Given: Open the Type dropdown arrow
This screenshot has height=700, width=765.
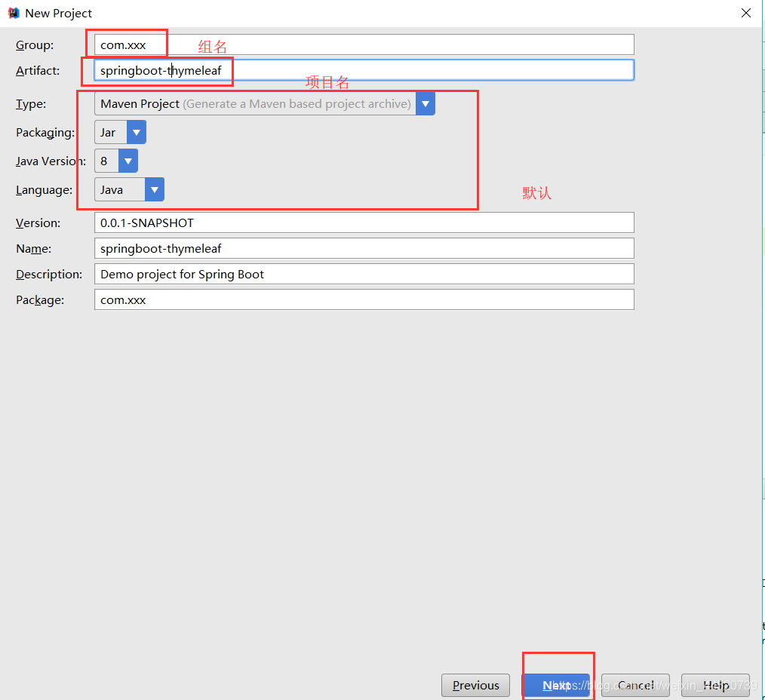Looking at the screenshot, I should (x=426, y=104).
